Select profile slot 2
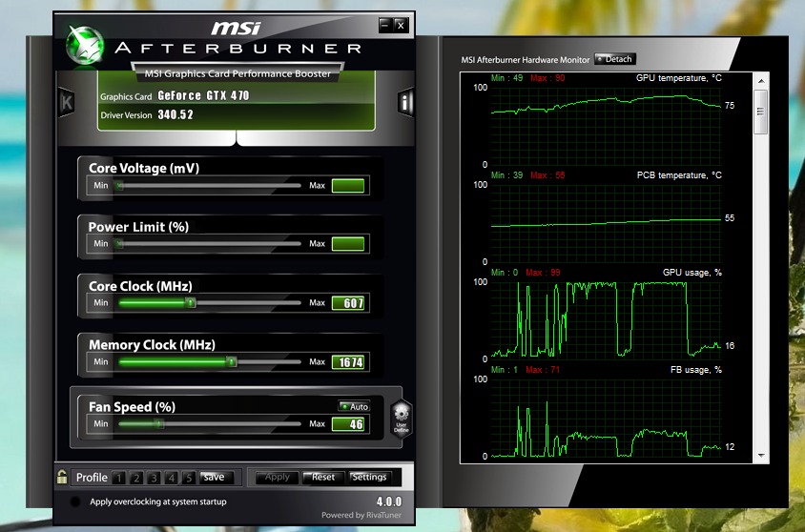Viewport: 805px width, 532px height. [x=136, y=478]
